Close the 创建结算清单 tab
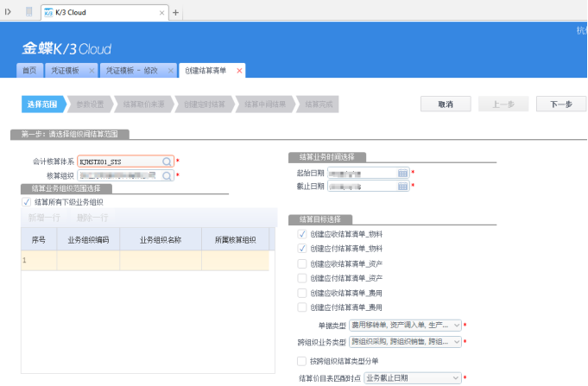This screenshot has height=386, width=588. pyautogui.click(x=240, y=70)
